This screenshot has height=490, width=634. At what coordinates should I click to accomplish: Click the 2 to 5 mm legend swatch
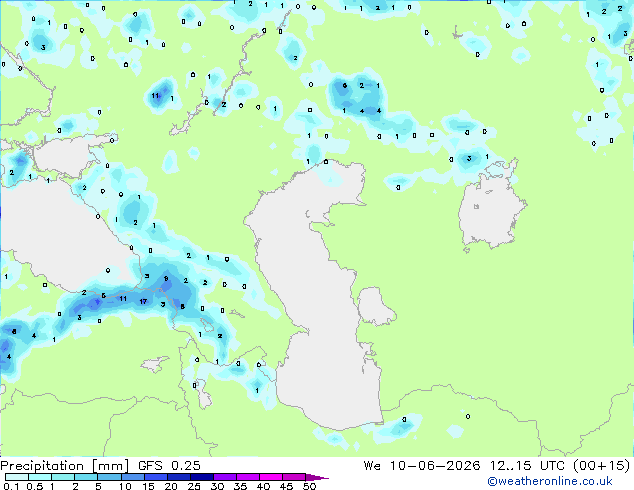pyautogui.click(x=86, y=477)
